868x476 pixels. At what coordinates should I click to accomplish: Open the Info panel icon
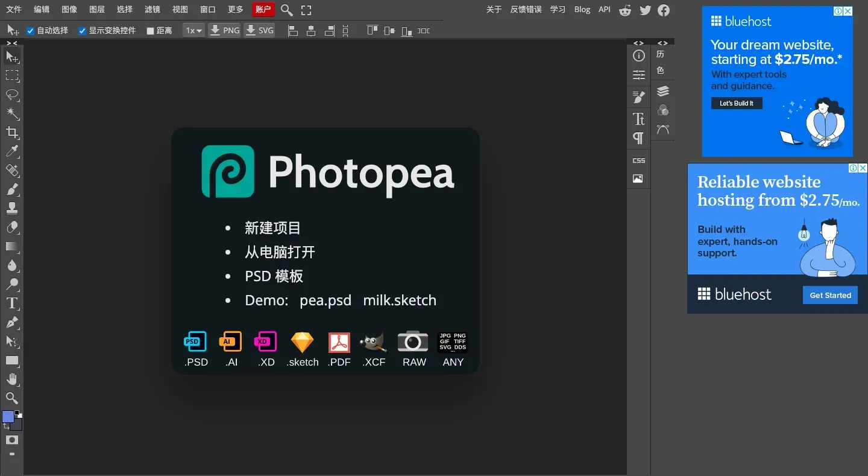(x=639, y=56)
